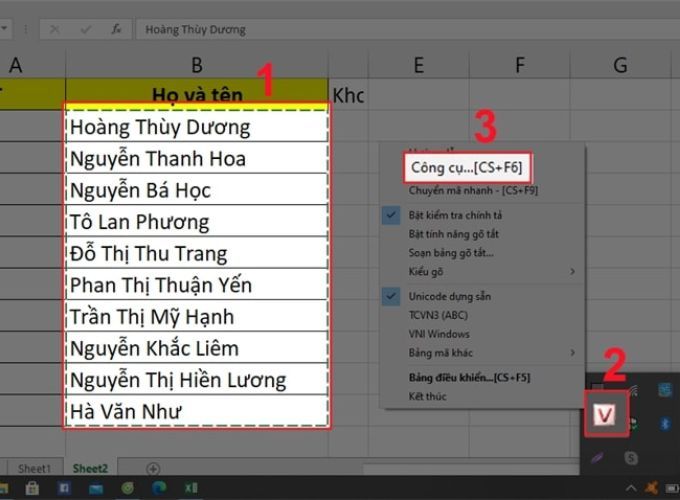The height and width of the screenshot is (500, 680).
Task: Click column E header
Action: 418,65
